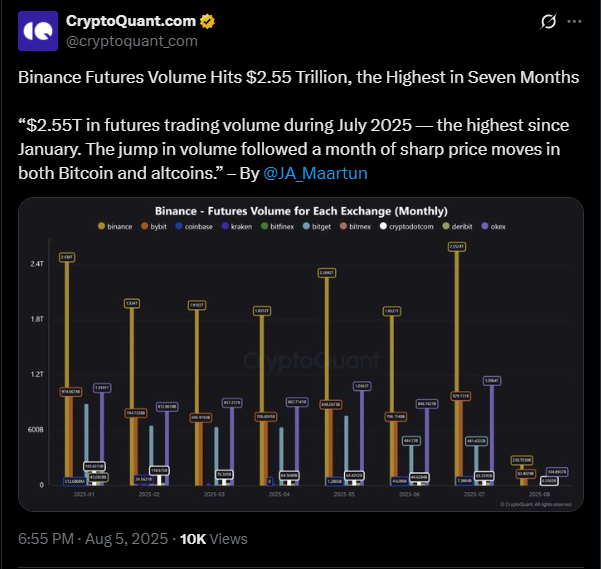This screenshot has height=569, width=601.
Task: Open the futures volume chart image
Action: 301,354
